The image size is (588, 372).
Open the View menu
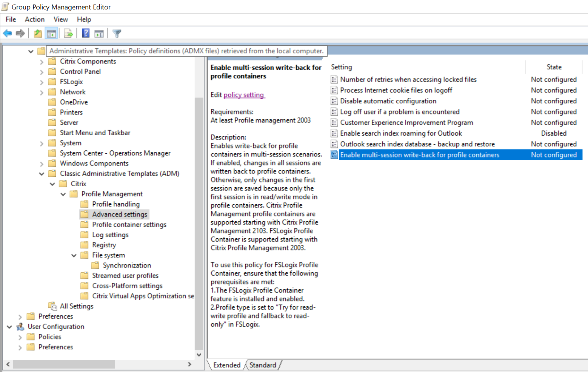pos(60,19)
